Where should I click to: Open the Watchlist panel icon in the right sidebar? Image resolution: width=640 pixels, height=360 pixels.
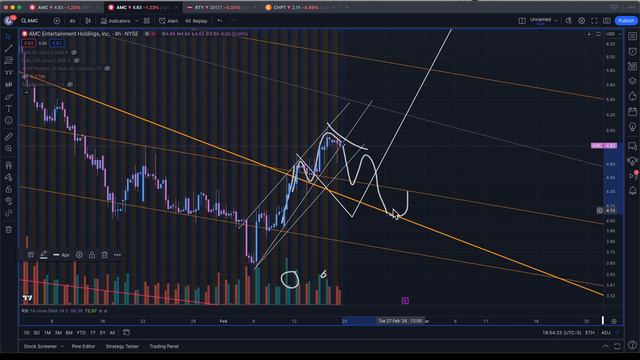633,37
